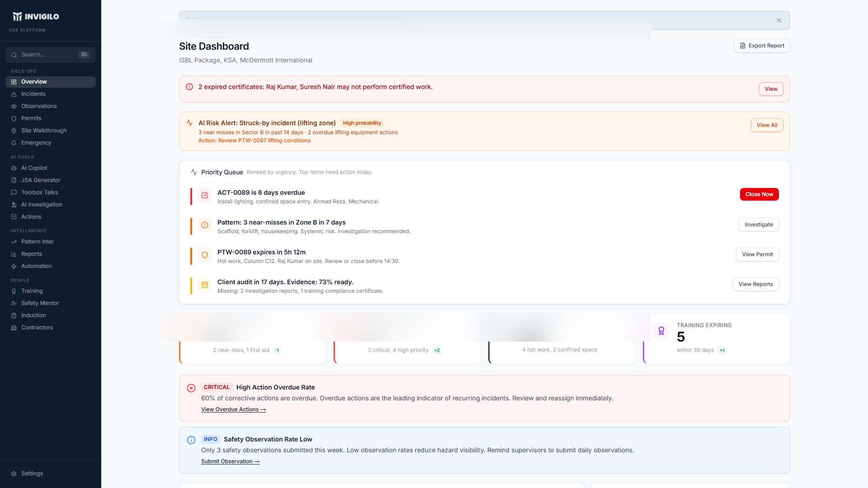
Task: Click the Observations eye icon
Action: click(14, 107)
